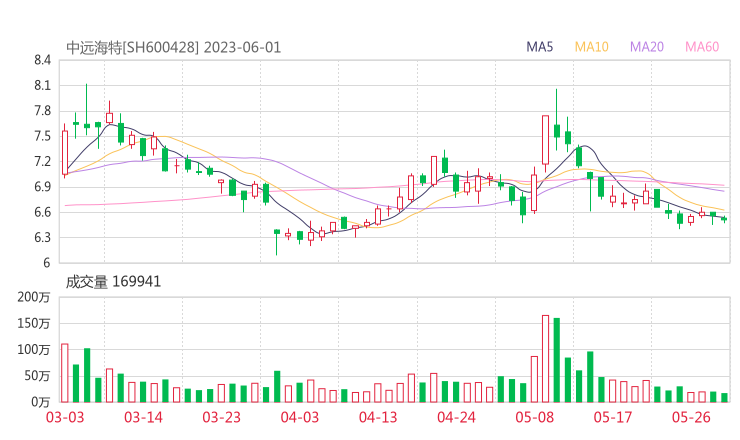Screen dimensions: 740x440
Task: Select the first red candlestick at 03-03
Action: pos(65,152)
